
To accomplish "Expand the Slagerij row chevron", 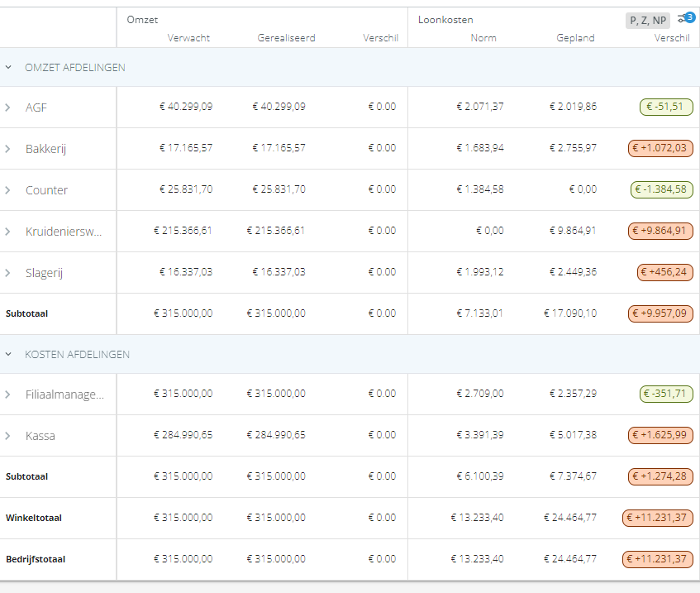I will point(7,273).
